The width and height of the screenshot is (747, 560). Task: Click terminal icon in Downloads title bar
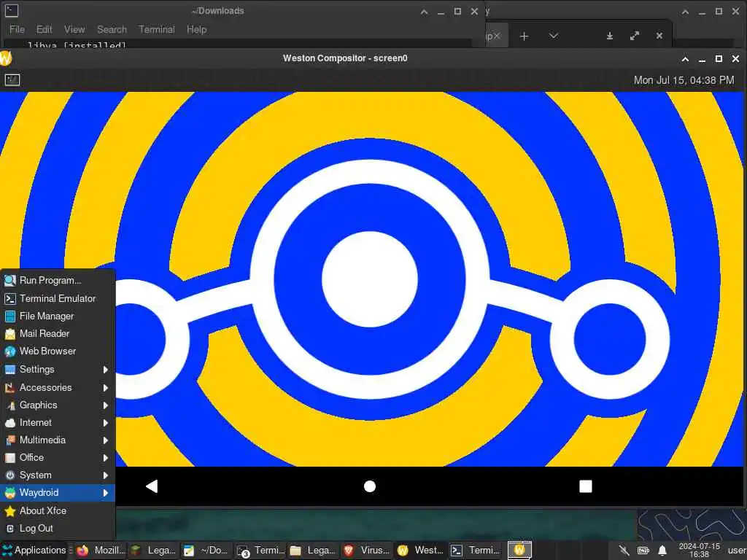pyautogui.click(x=12, y=10)
